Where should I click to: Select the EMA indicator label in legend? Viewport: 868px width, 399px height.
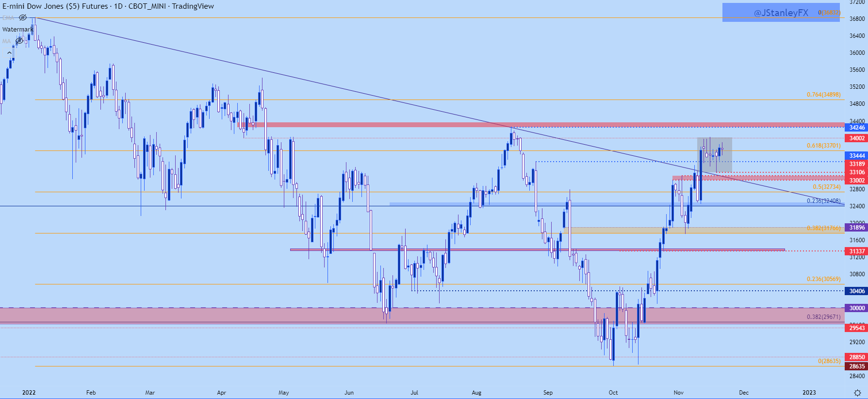(x=8, y=18)
